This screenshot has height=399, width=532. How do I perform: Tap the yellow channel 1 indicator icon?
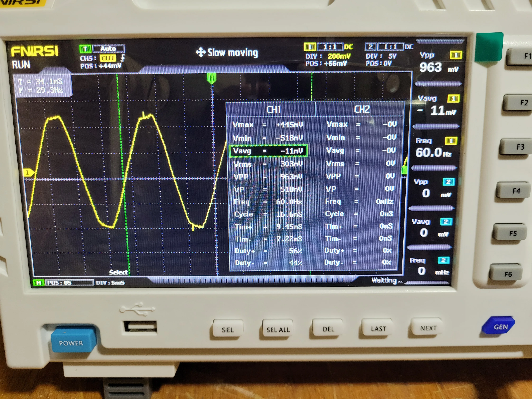pyautogui.click(x=310, y=47)
